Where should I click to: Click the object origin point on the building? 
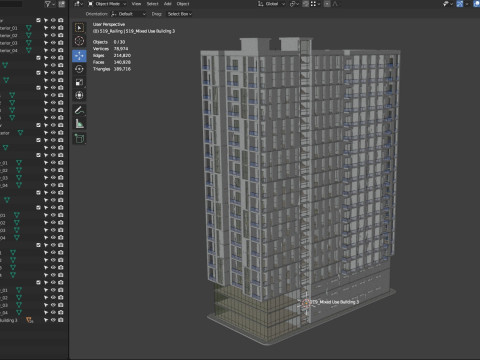[x=306, y=303]
